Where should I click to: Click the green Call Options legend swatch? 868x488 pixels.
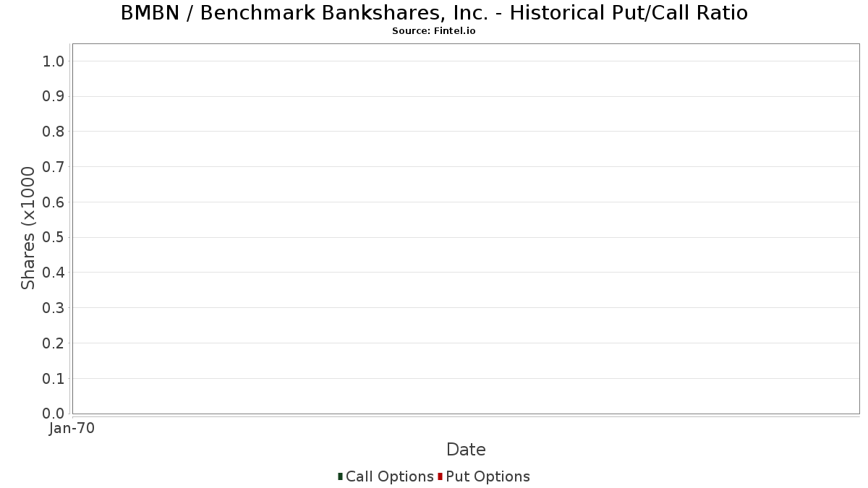(x=340, y=476)
